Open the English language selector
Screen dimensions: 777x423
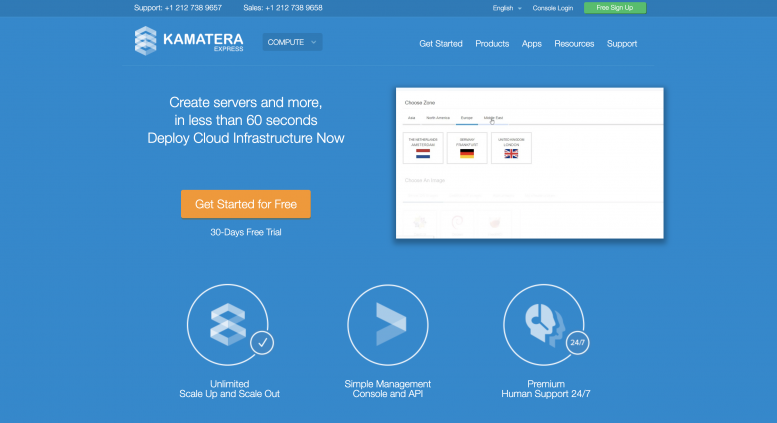507,8
